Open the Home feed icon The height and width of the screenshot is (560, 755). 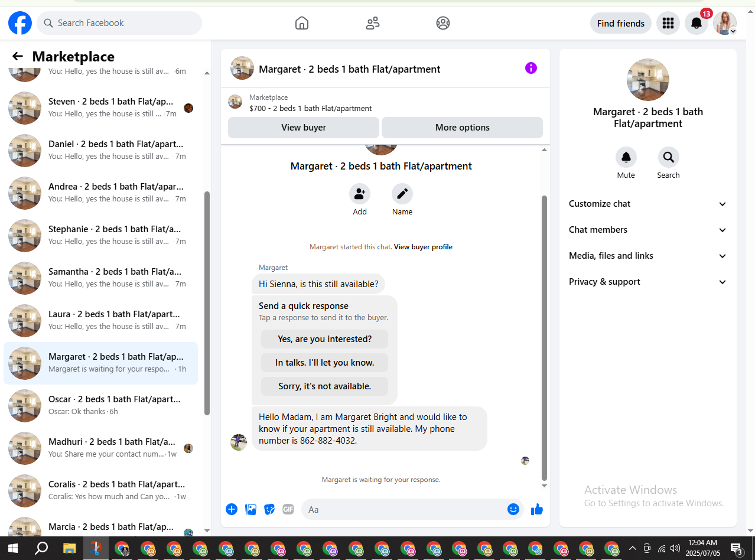click(302, 23)
